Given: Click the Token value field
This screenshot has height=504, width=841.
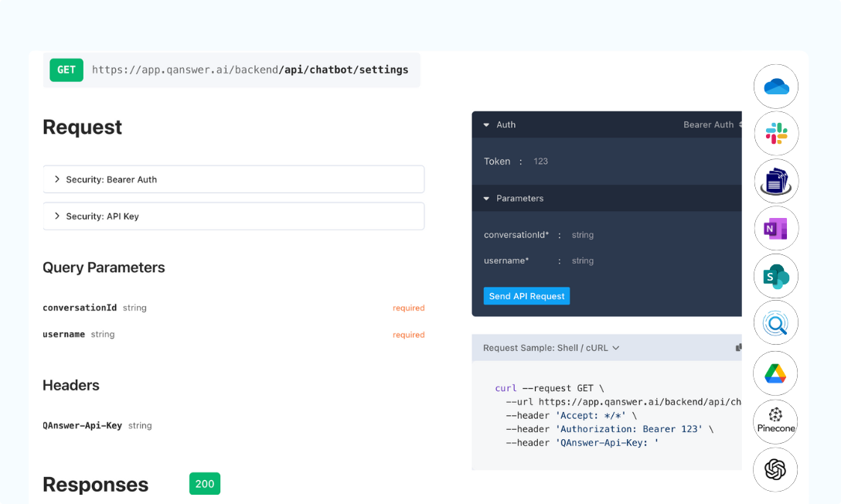Looking at the screenshot, I should tap(540, 161).
